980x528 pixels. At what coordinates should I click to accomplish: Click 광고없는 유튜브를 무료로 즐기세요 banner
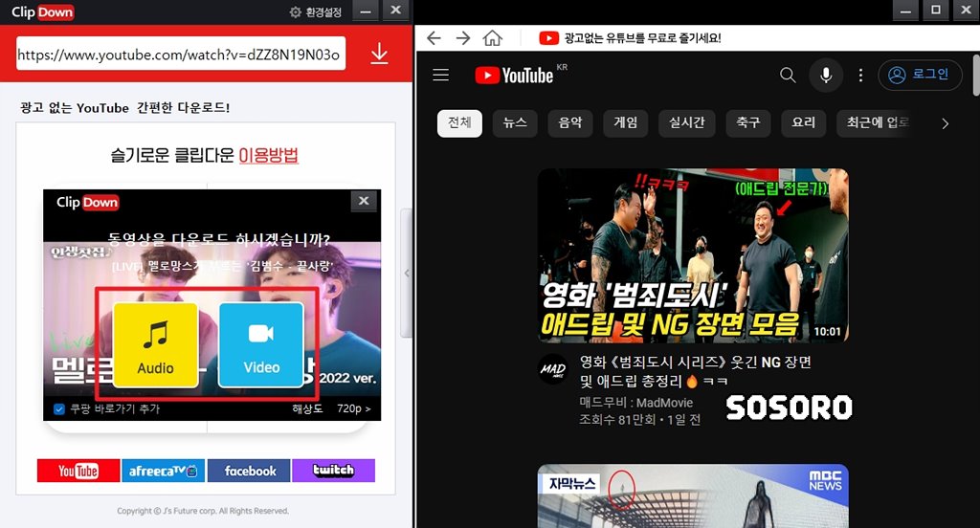click(630, 38)
